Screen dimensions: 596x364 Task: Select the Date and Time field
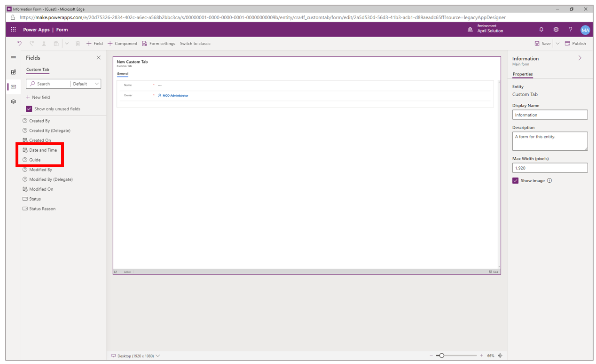40,150
